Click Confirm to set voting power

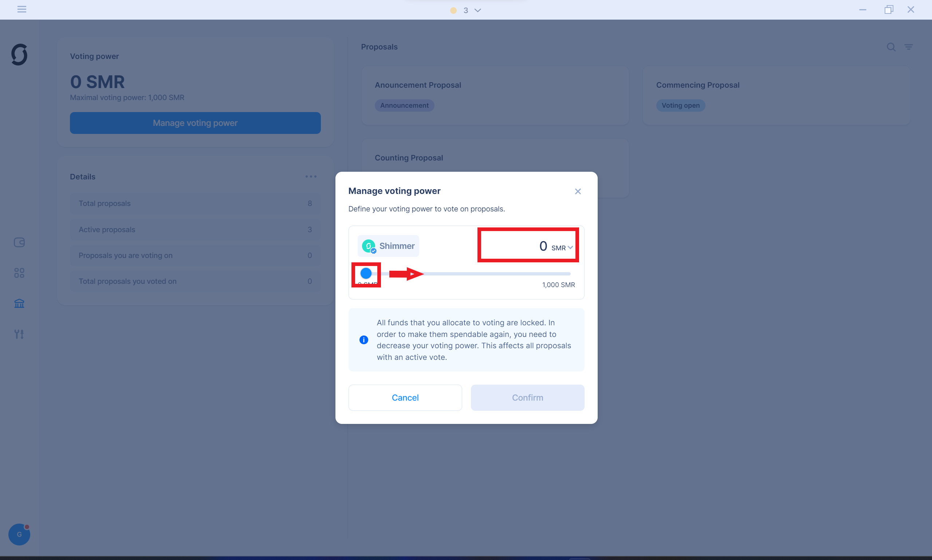527,397
